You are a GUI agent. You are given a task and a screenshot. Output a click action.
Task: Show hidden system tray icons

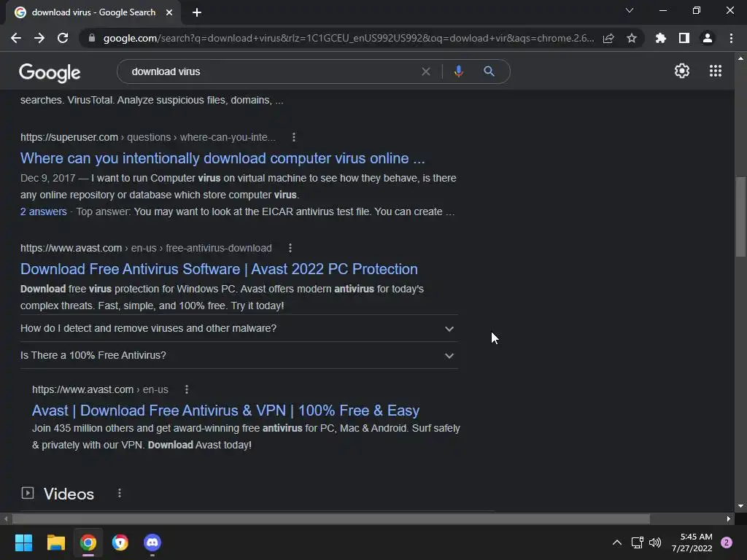pyautogui.click(x=617, y=542)
